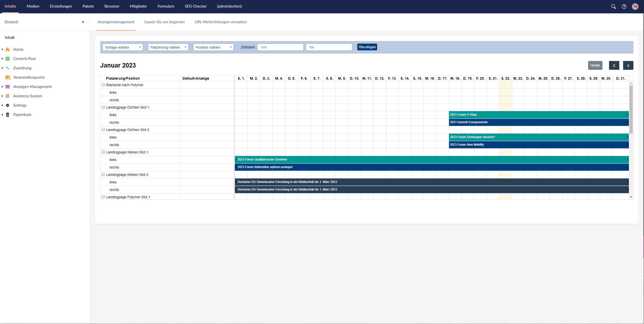Click the Papierkorb trash icon
644x324 pixels.
(8, 115)
